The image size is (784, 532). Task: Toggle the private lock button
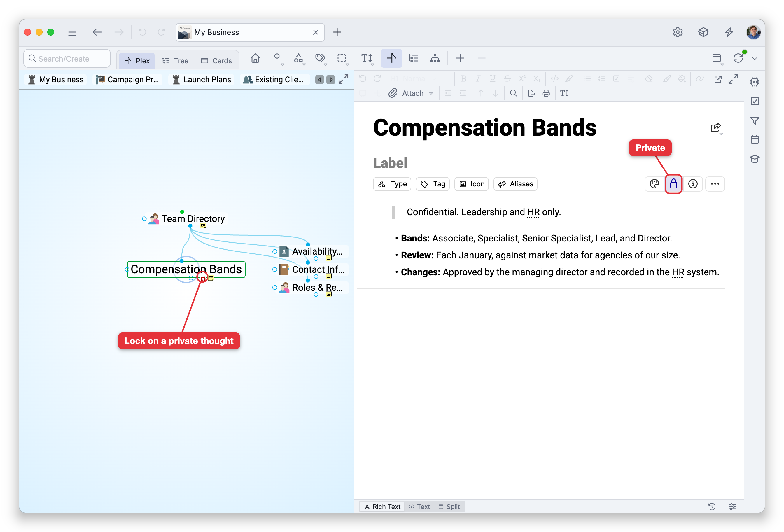pos(673,184)
